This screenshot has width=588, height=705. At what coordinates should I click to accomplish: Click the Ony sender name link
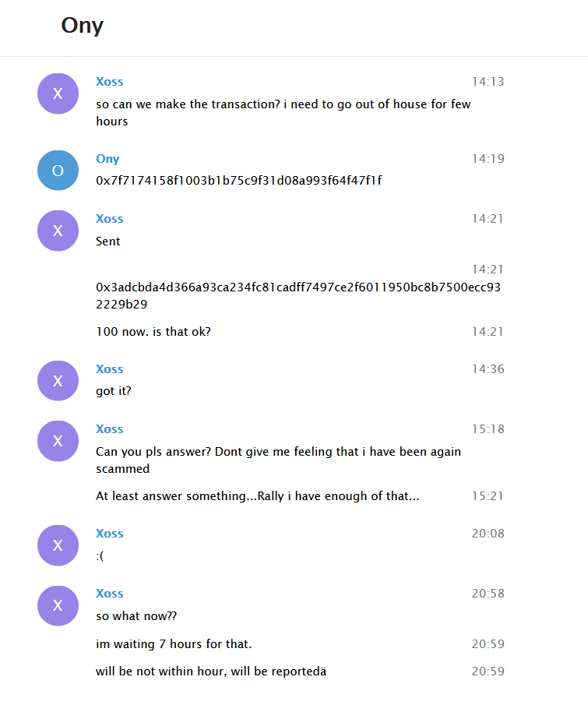pyautogui.click(x=107, y=159)
